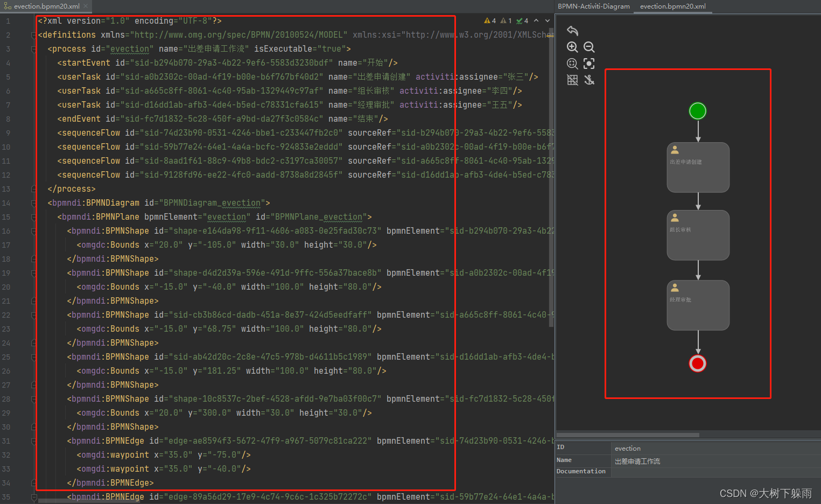Collapse the BPMNShape element on line 16
This screenshot has width=821, height=504.
coord(34,231)
